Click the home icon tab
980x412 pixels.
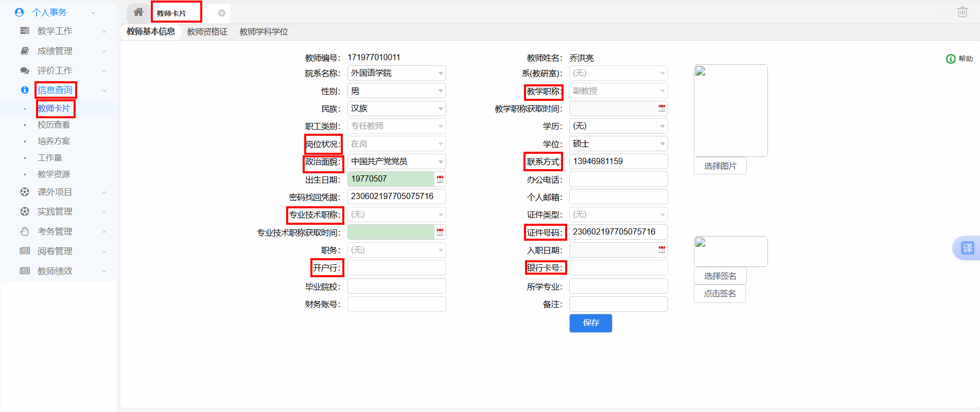tap(138, 12)
